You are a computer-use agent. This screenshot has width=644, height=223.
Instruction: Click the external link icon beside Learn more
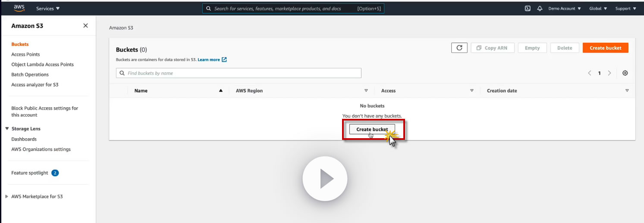(224, 59)
